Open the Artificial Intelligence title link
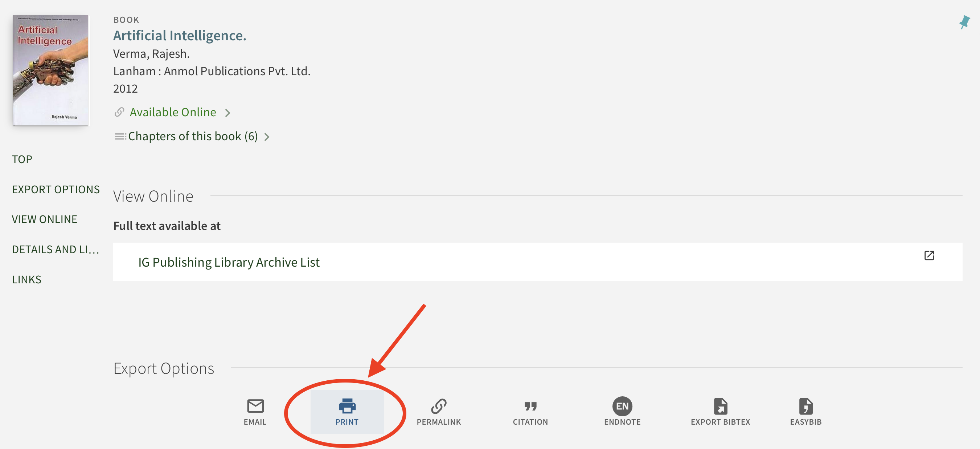This screenshot has height=449, width=980. (180, 35)
